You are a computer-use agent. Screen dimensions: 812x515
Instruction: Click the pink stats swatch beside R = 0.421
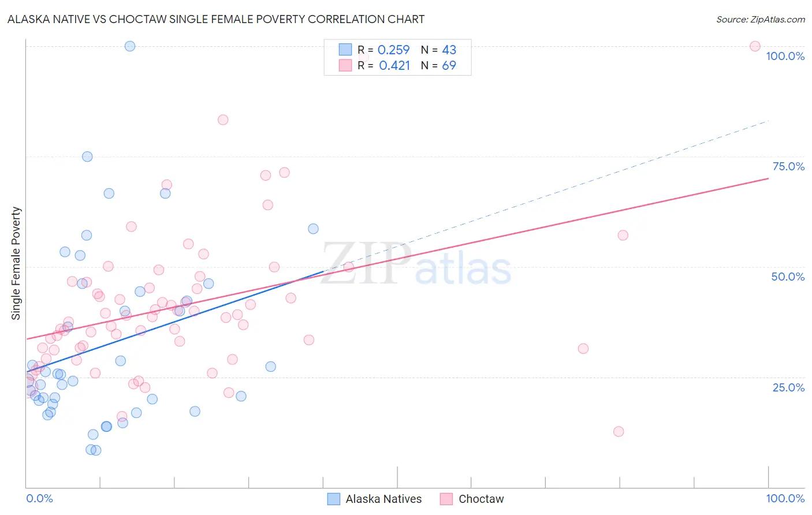click(x=345, y=65)
